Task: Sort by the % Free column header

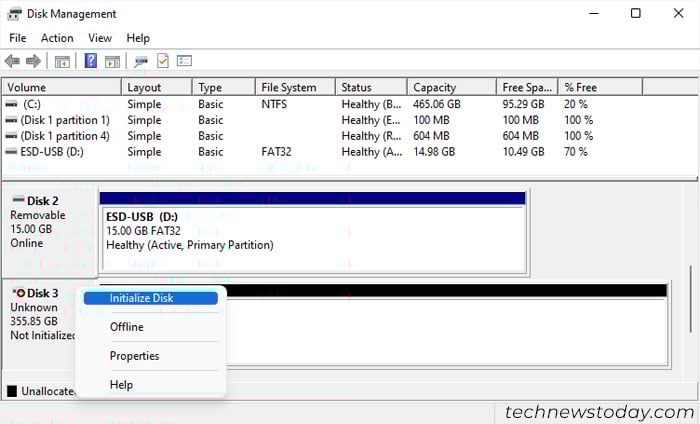Action: coord(601,87)
